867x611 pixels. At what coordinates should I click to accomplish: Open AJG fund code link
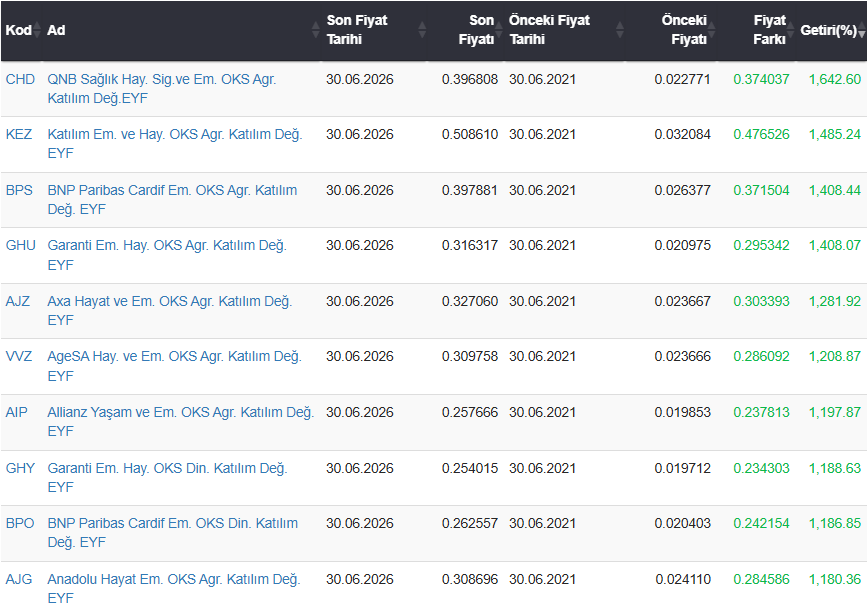(19, 579)
